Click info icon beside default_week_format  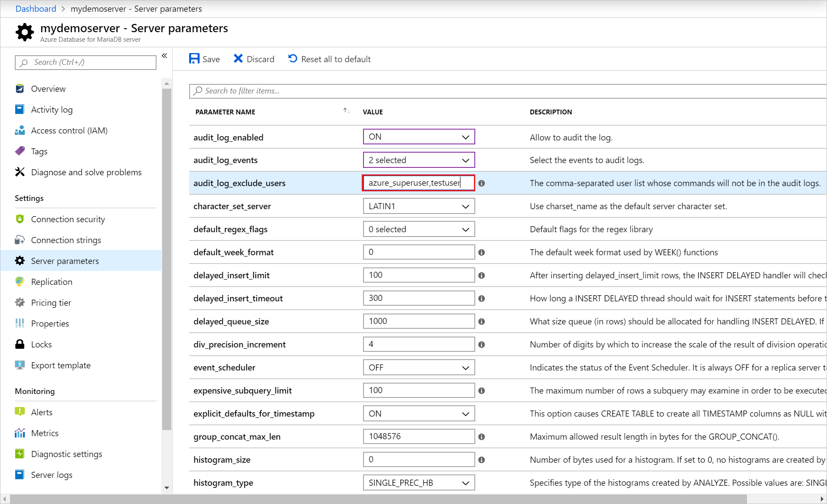click(x=481, y=253)
